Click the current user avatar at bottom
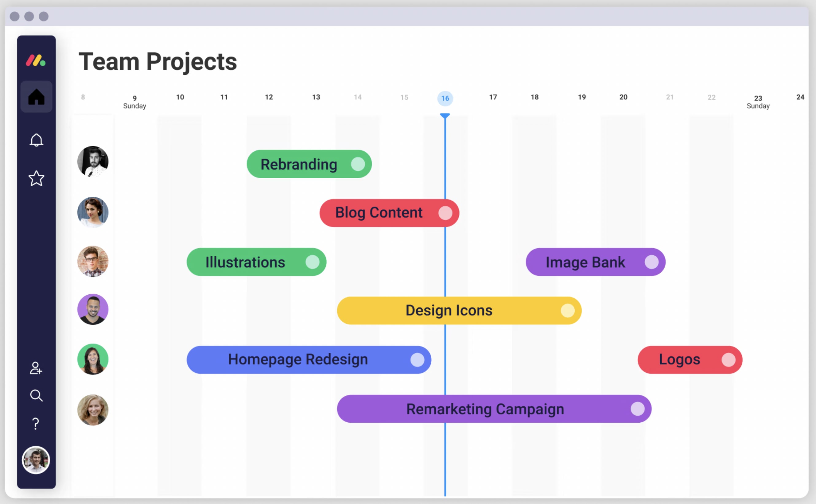This screenshot has height=504, width=816. pyautogui.click(x=36, y=460)
